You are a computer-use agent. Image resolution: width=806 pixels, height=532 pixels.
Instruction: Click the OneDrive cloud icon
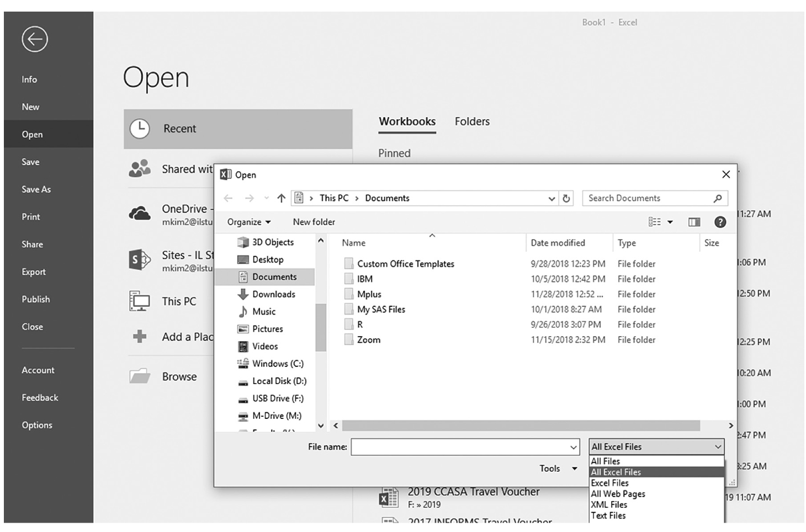[x=140, y=213]
